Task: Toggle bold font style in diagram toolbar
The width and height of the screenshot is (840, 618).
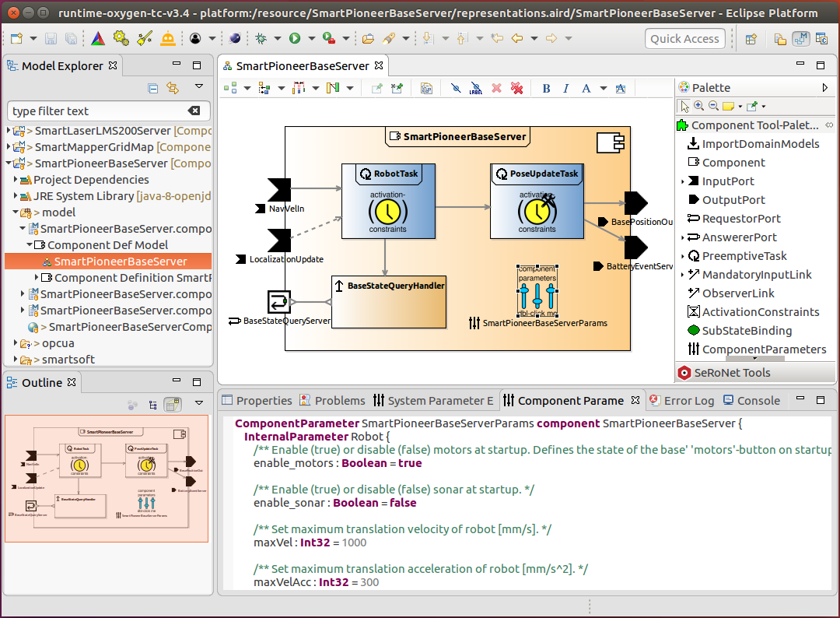Action: tap(546, 88)
